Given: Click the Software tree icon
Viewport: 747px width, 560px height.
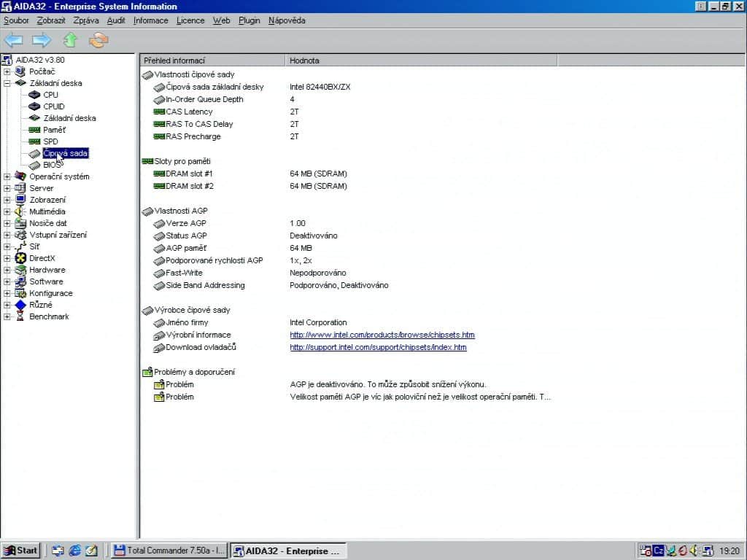Looking at the screenshot, I should (20, 281).
